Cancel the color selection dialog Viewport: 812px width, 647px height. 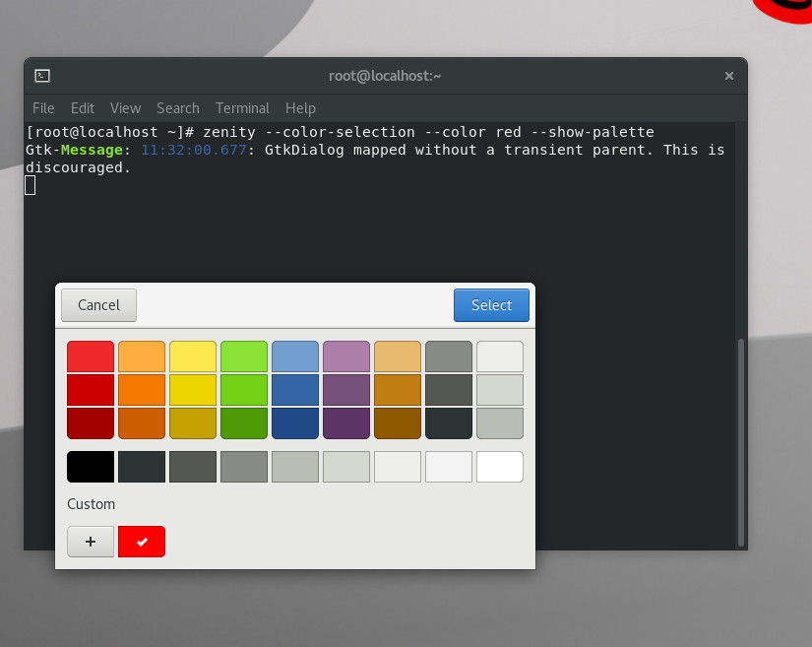(98, 305)
